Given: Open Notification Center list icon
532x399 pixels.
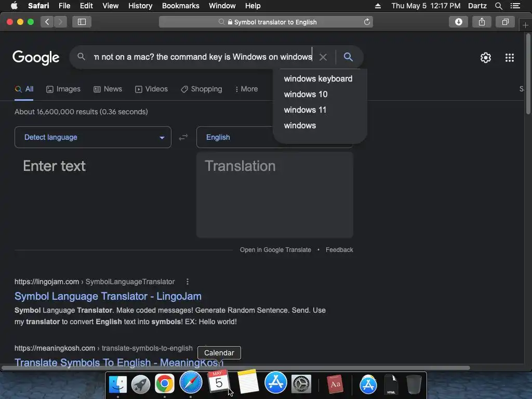Looking at the screenshot, I should click(x=515, y=6).
